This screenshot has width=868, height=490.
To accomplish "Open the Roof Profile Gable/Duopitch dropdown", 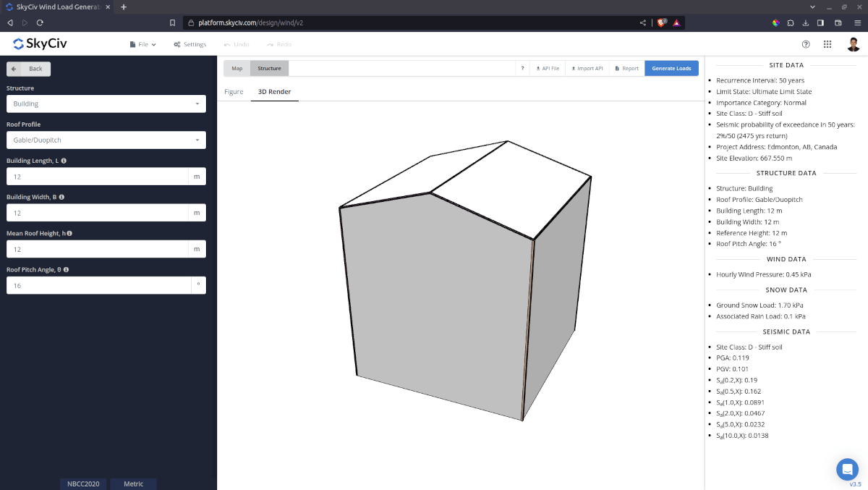I will tap(106, 139).
